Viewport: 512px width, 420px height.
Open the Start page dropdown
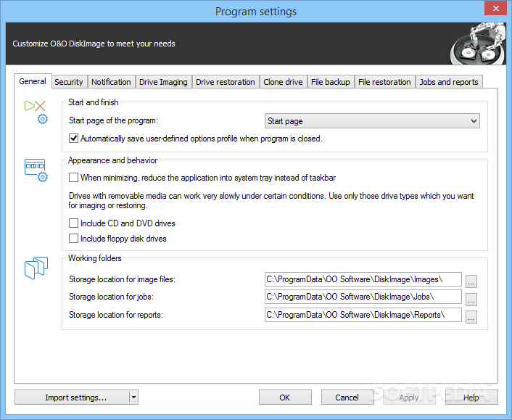(372, 121)
